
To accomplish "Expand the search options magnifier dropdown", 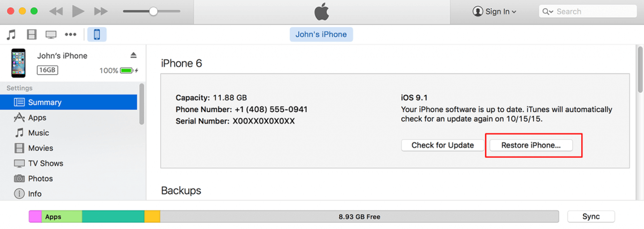I will coord(548,12).
